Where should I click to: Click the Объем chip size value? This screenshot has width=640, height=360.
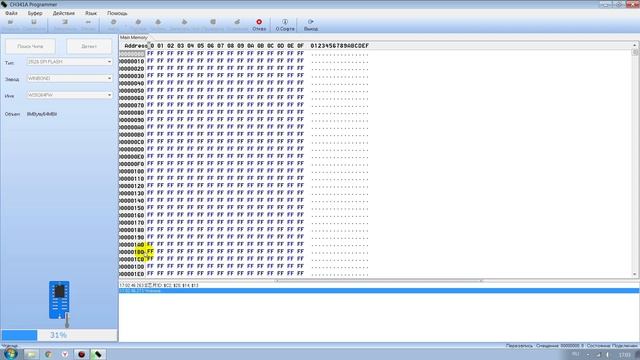coord(42,114)
